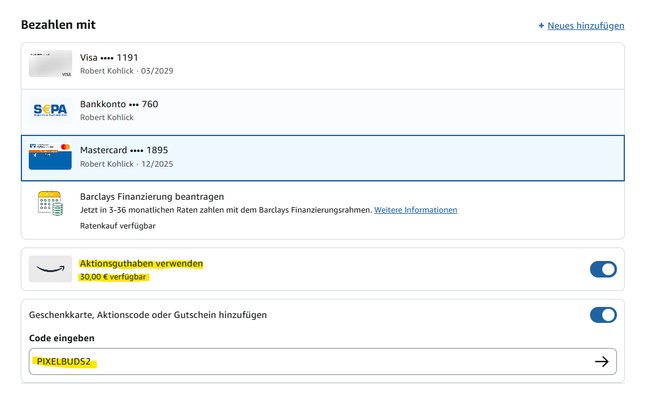Turn off the Geschenkkarte Aktionscode toggle
This screenshot has width=650, height=397.
603,315
